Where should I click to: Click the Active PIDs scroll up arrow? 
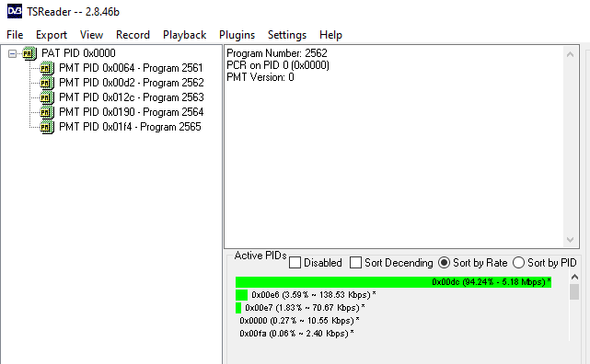[x=574, y=278]
